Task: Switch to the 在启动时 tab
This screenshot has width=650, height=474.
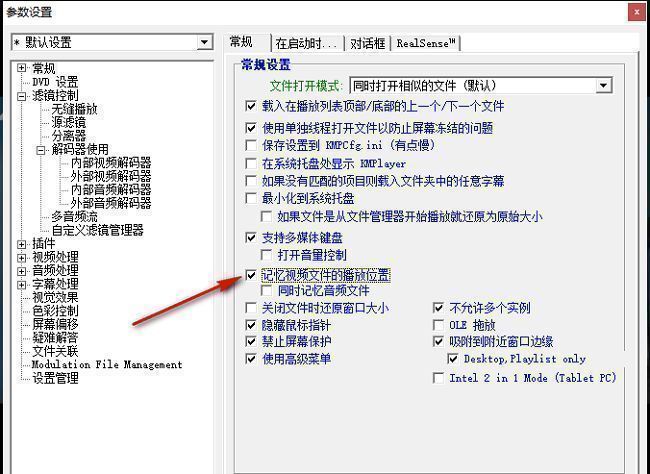Action: click(306, 43)
